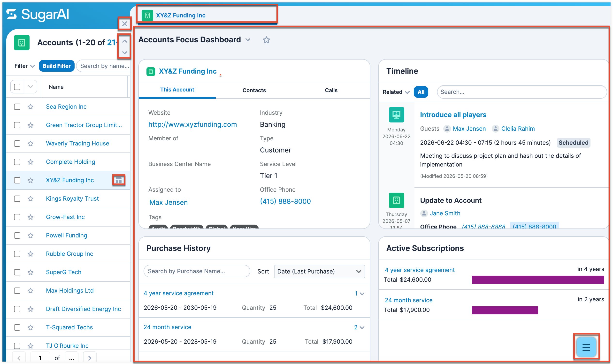Favorite star for T-Squared Techs
This screenshot has height=364, width=613.
point(31,327)
